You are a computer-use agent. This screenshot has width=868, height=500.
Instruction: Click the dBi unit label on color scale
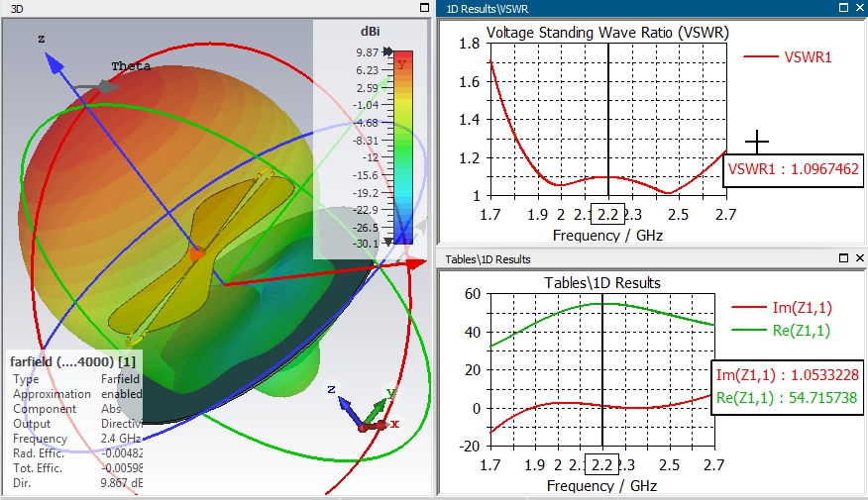[x=370, y=32]
